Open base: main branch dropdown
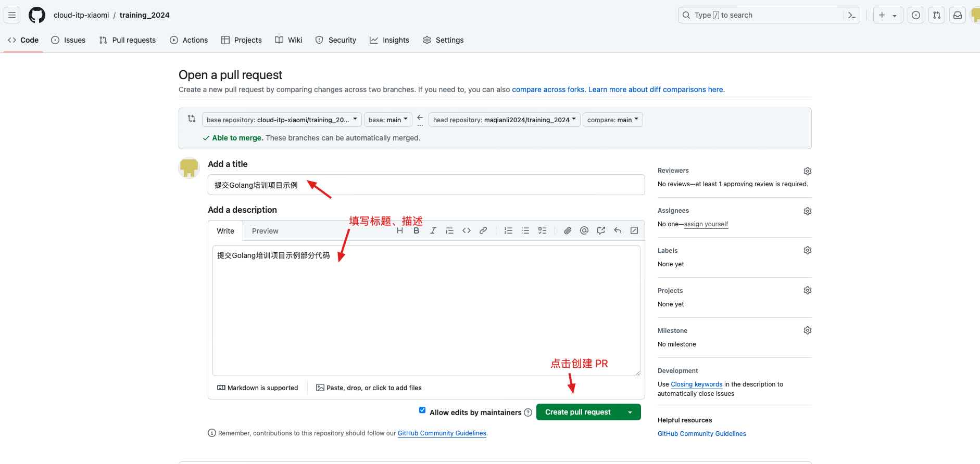The height and width of the screenshot is (464, 980). (388, 120)
